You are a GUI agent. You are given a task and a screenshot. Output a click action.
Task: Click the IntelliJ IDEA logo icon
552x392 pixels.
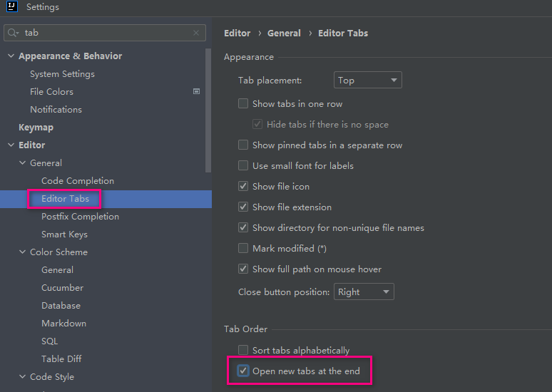point(11,6)
